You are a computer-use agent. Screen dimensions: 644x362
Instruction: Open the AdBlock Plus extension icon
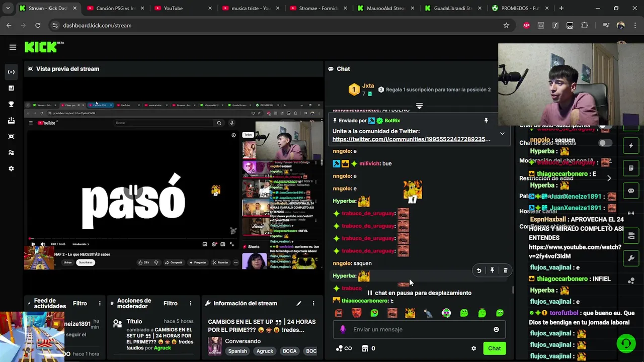(526, 25)
